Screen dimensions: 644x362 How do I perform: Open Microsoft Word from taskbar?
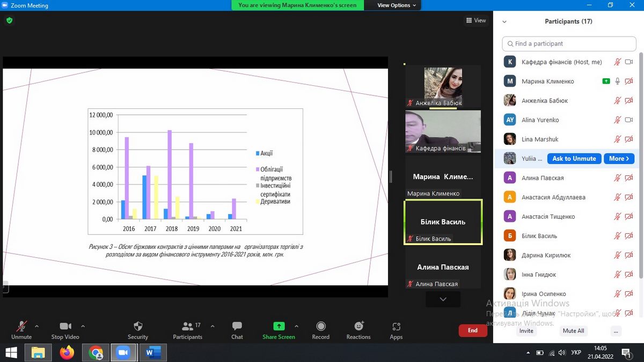153,352
